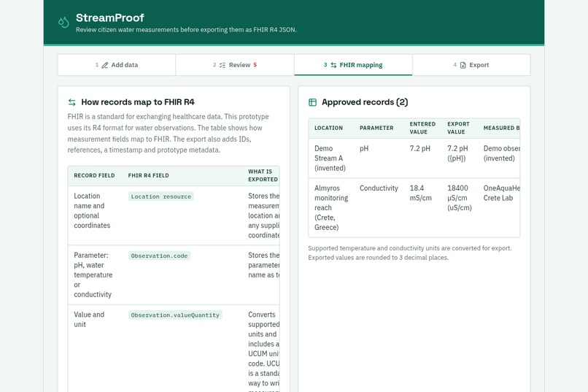The image size is (588, 392).
Task: Click the 'Parameter: pH, water temperature' record field
Action: tap(93, 274)
